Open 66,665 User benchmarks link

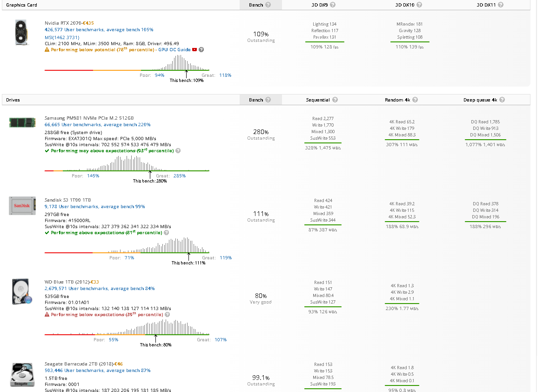click(x=97, y=125)
